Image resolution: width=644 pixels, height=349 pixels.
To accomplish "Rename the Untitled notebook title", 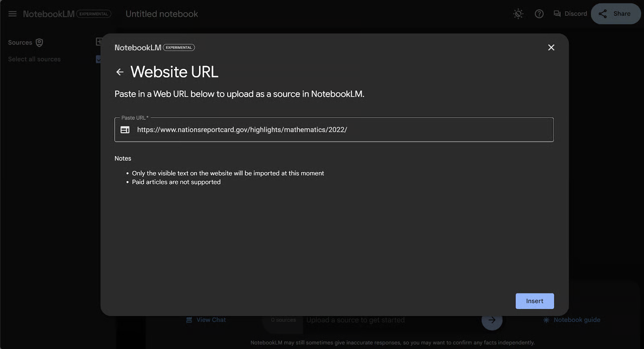I will [162, 14].
